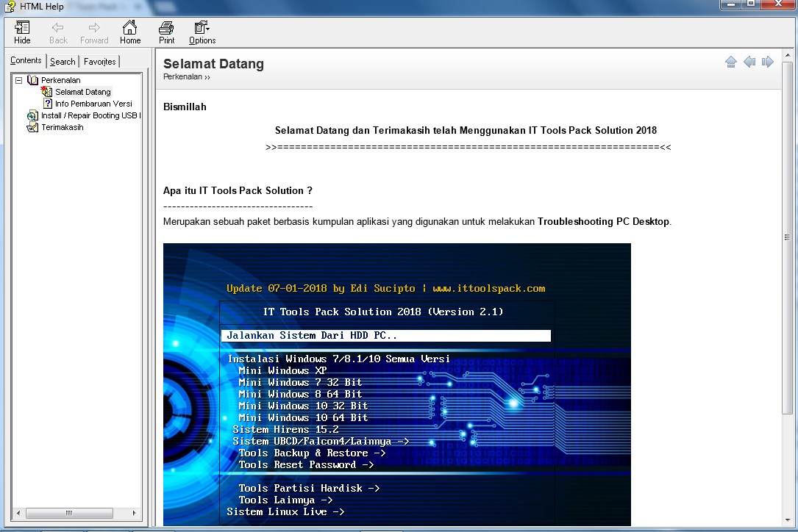Open the Favorites tab
The image size is (798, 532).
[x=100, y=62]
